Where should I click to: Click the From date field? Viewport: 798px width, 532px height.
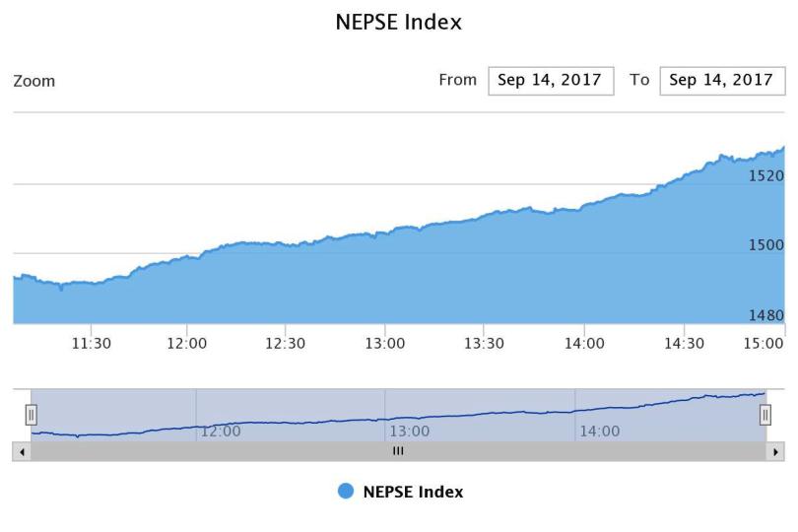click(x=550, y=81)
